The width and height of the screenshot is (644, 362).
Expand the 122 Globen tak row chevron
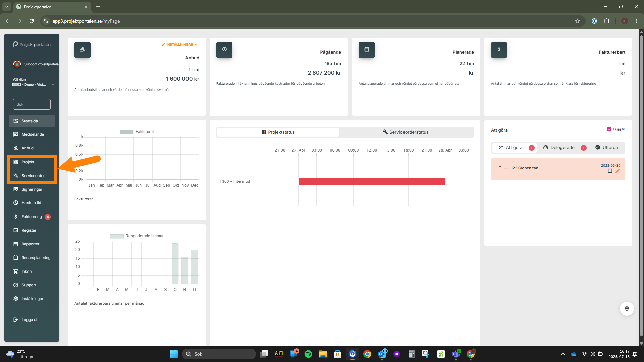click(x=500, y=167)
